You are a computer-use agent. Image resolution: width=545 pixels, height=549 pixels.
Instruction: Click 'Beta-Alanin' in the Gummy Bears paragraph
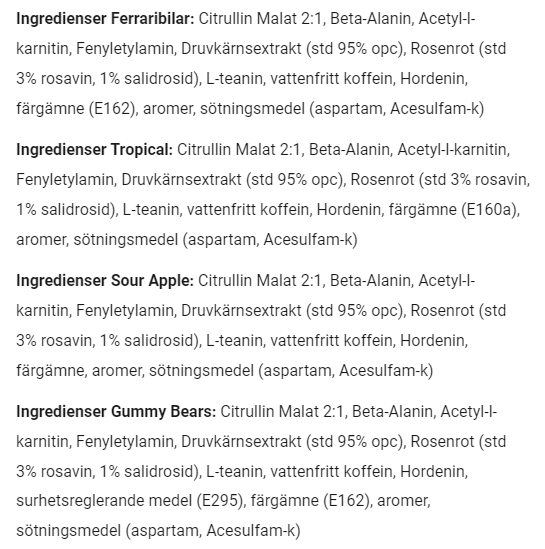392,412
